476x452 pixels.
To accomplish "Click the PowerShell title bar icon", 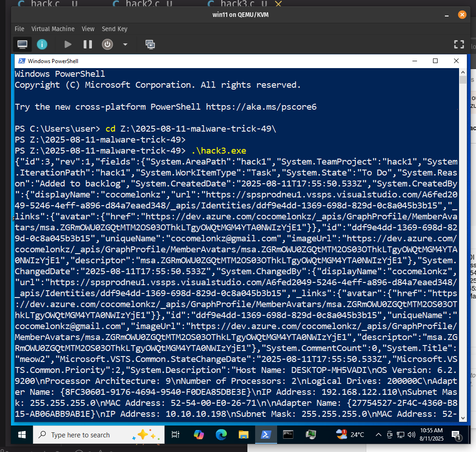I will point(21,61).
